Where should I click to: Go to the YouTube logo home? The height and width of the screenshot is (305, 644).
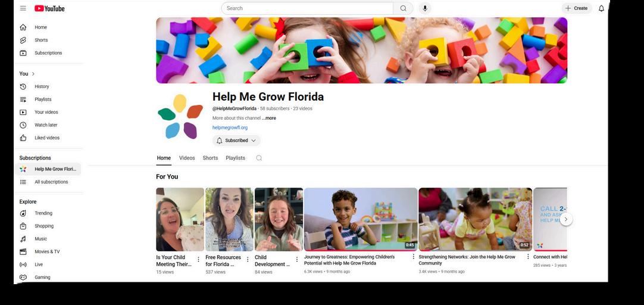[x=49, y=8]
